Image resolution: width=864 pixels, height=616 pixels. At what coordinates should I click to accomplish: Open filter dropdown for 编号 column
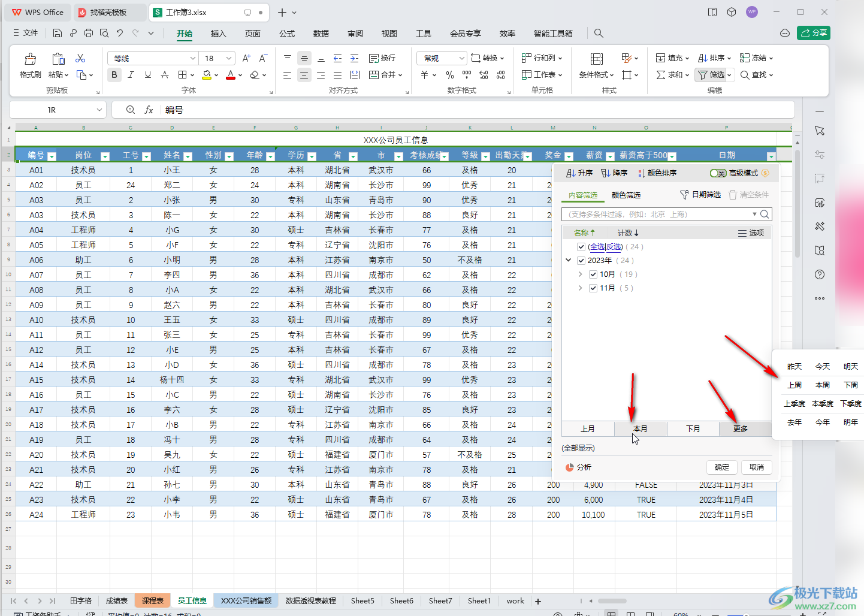click(52, 156)
